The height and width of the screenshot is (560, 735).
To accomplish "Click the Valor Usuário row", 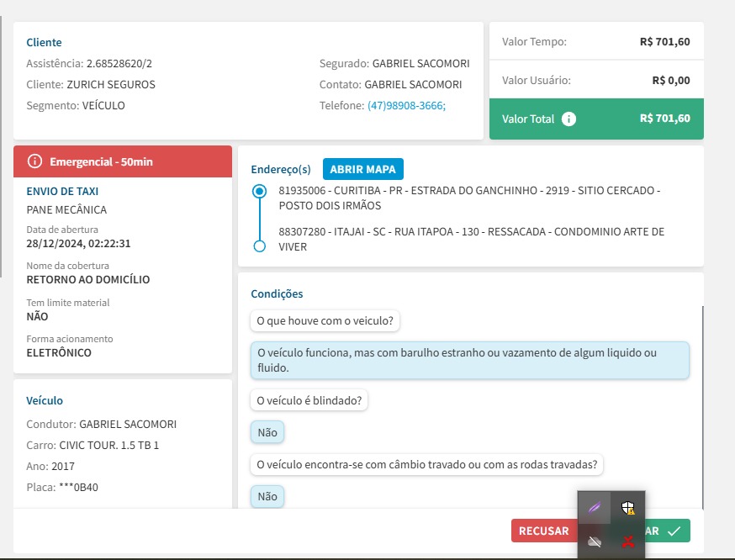I will (596, 81).
